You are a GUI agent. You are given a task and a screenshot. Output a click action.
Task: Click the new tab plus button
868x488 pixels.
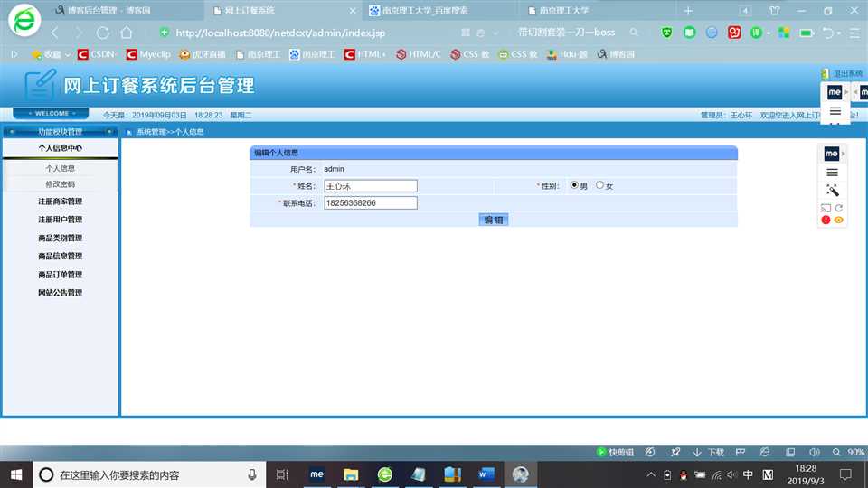click(688, 11)
